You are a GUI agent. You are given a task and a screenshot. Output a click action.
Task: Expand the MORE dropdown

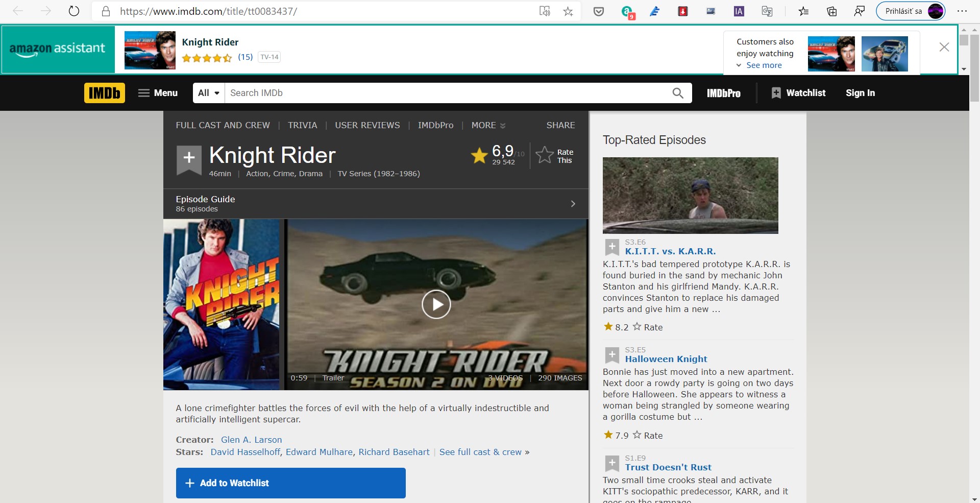click(488, 125)
